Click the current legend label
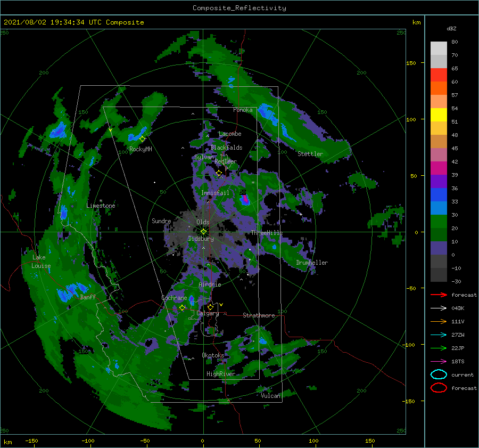This screenshot has width=479, height=448. 463,375
